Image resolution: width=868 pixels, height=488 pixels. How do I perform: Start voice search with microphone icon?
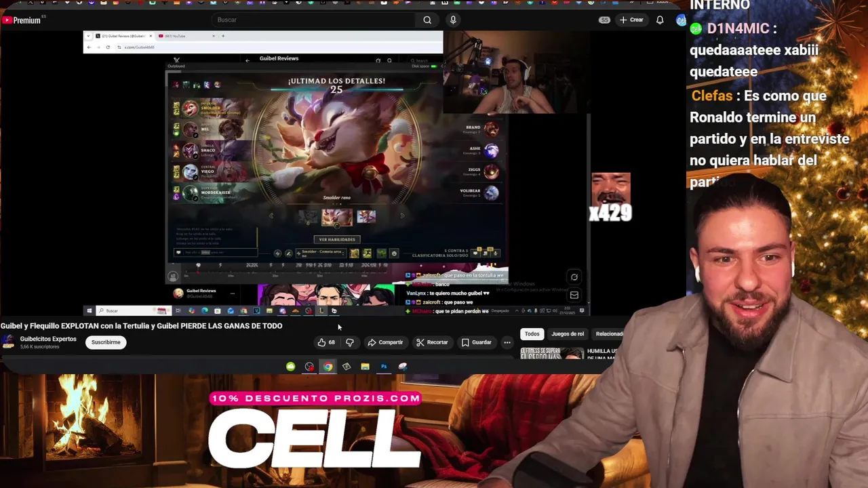tap(453, 20)
